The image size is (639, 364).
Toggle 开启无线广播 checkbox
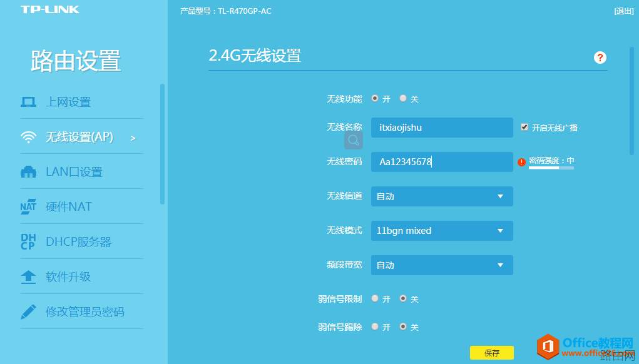tap(524, 127)
